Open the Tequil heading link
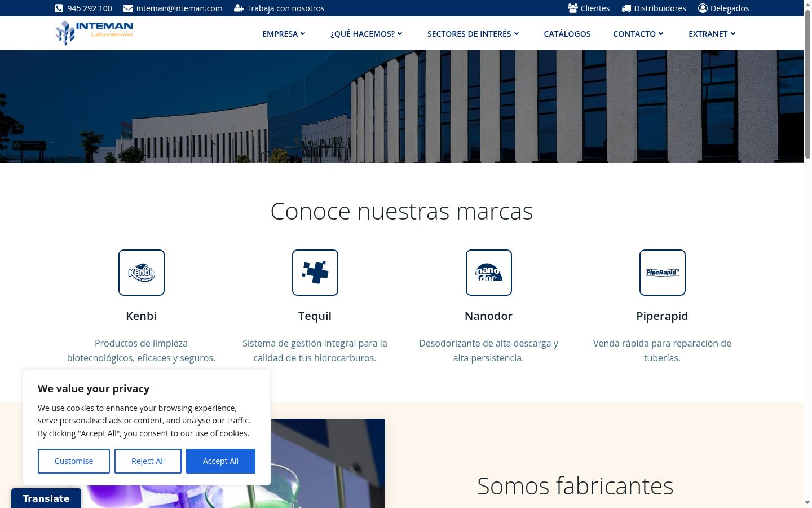The height and width of the screenshot is (508, 812). pos(315,316)
